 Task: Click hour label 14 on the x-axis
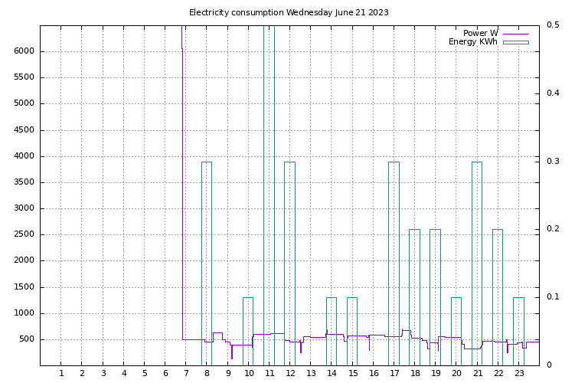(332, 373)
